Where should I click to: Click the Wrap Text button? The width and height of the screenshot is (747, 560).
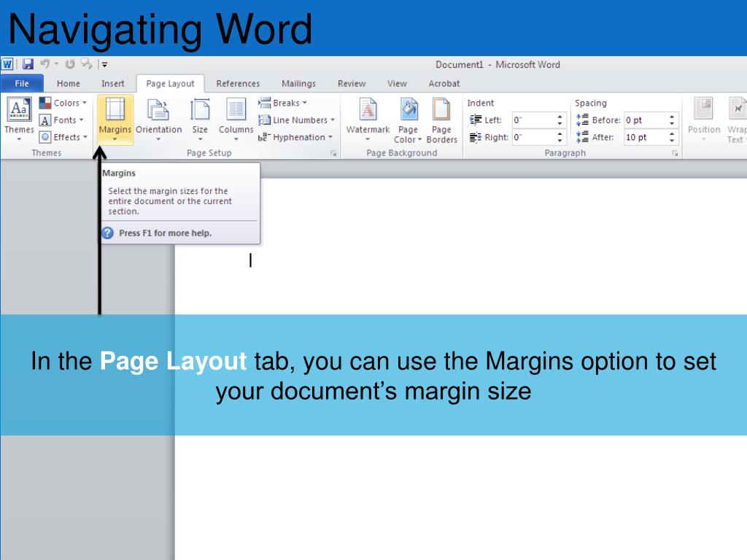(x=737, y=120)
